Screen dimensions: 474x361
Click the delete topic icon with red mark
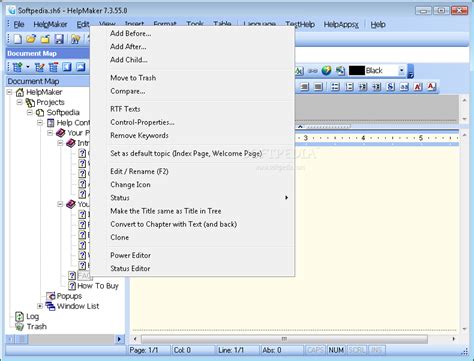coord(53,67)
